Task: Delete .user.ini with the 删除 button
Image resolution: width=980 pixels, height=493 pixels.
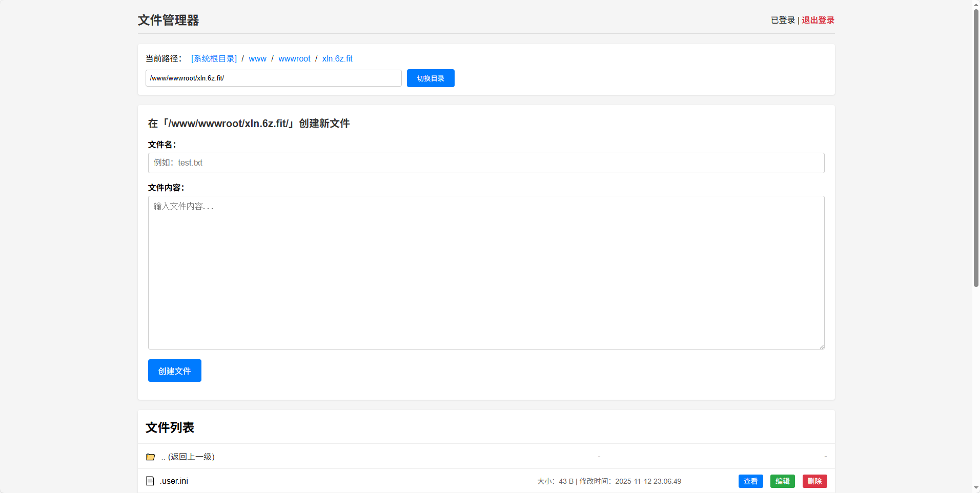Action: pos(814,481)
